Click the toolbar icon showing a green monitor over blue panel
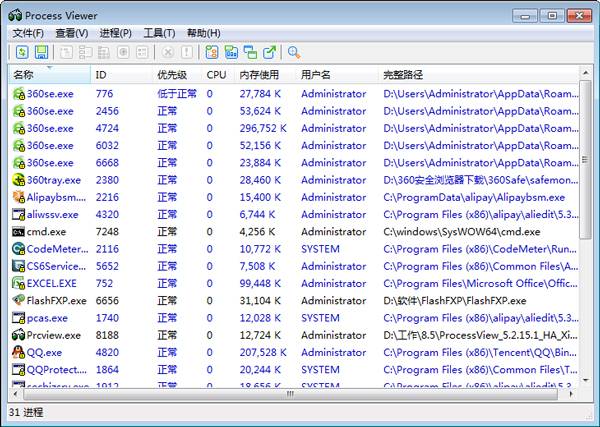Viewport: 600px width, 427px height. click(231, 52)
